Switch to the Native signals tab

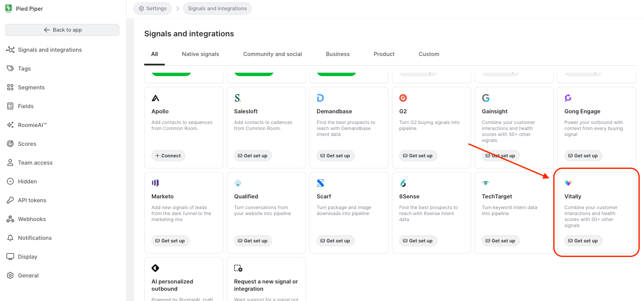click(x=200, y=54)
